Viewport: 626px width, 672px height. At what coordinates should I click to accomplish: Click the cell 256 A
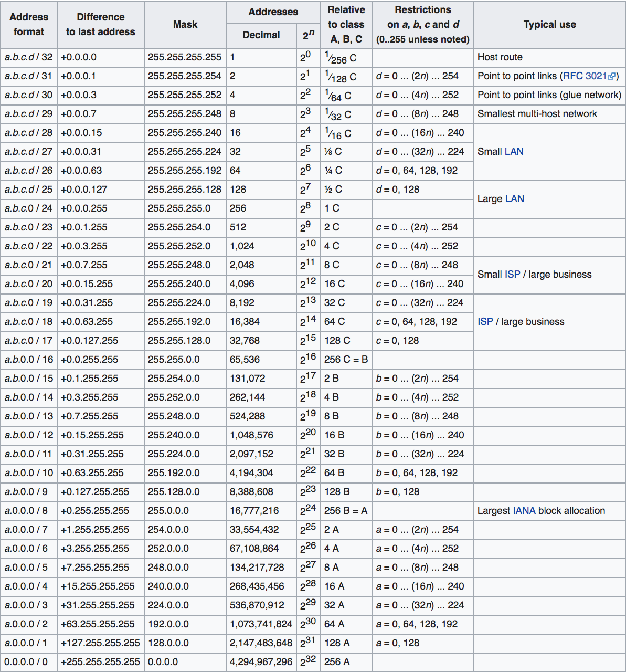(346, 662)
